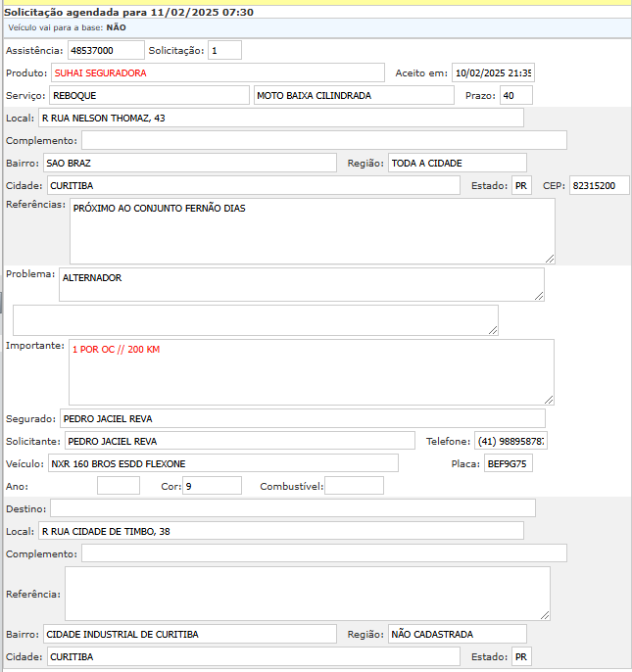Click the empty Combustível field

pyautogui.click(x=354, y=486)
